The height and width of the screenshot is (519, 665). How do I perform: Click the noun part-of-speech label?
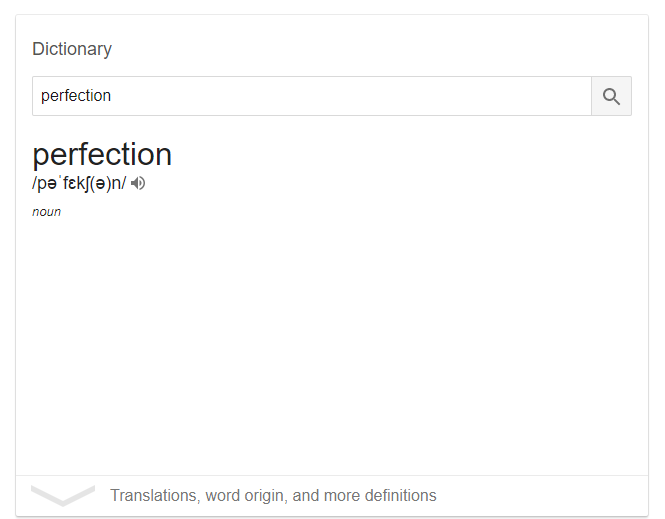point(47,212)
